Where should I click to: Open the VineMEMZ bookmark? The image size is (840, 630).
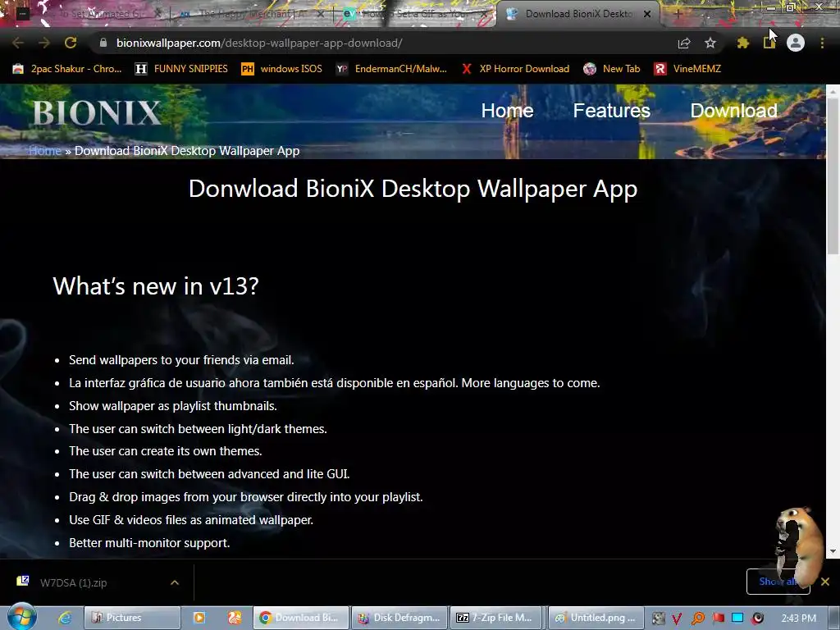688,69
